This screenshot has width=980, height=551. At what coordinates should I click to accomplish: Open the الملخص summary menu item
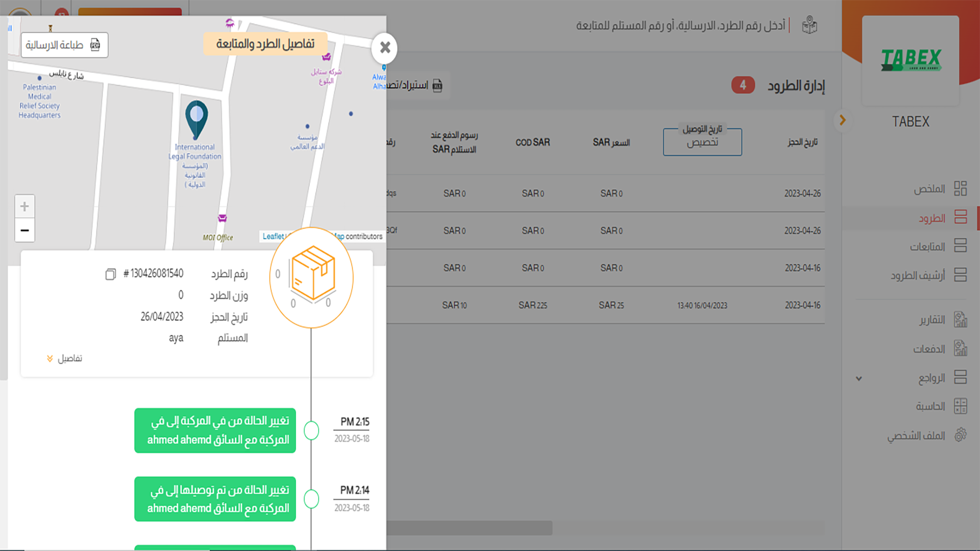tap(929, 189)
